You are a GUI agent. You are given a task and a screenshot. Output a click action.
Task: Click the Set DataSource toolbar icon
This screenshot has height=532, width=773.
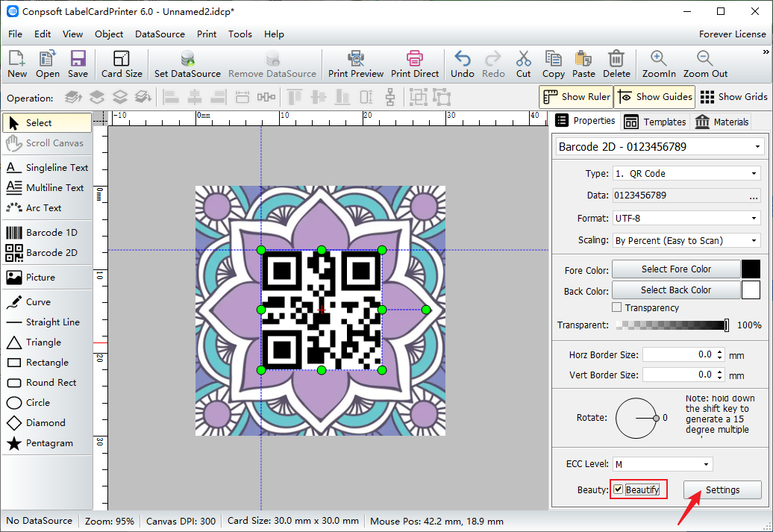click(x=187, y=63)
